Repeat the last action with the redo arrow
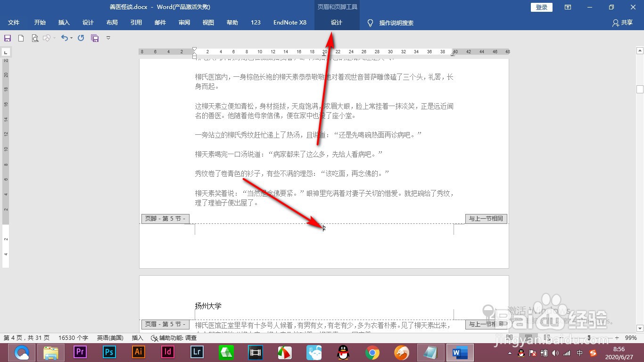The image size is (644, 362). tap(81, 38)
